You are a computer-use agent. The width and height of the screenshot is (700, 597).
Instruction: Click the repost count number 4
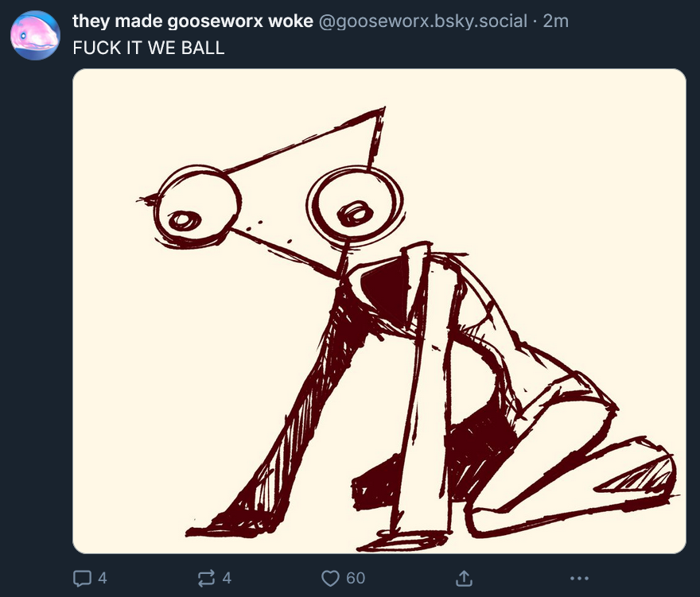click(x=227, y=578)
